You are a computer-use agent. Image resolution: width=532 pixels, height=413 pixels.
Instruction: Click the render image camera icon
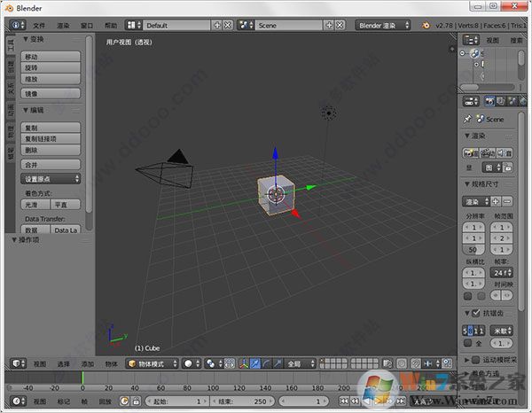click(x=469, y=152)
